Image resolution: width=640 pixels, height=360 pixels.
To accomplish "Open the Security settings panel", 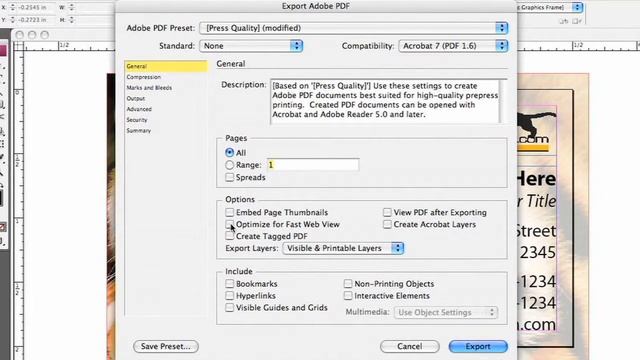I will coord(136,120).
